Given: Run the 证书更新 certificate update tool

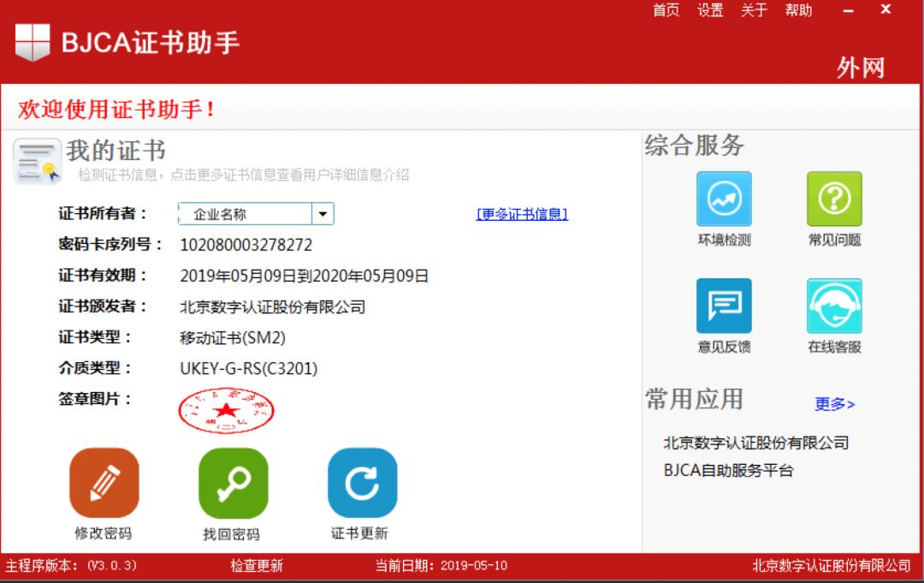Looking at the screenshot, I should tap(362, 481).
